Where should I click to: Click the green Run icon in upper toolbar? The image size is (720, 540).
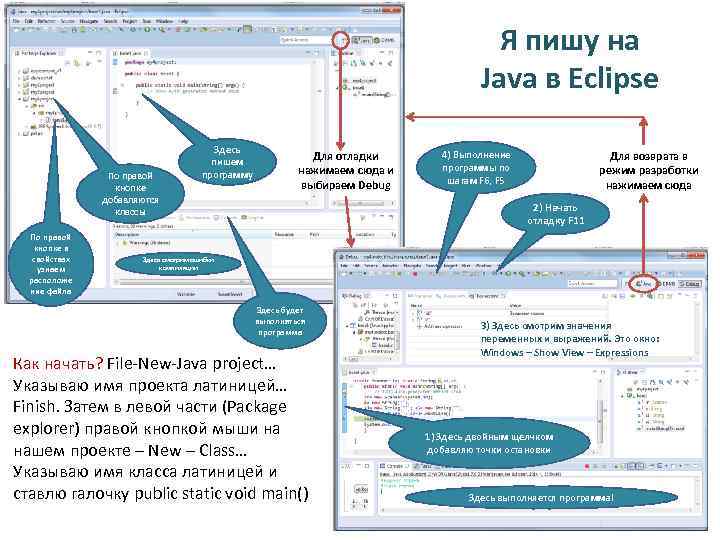tap(147, 29)
